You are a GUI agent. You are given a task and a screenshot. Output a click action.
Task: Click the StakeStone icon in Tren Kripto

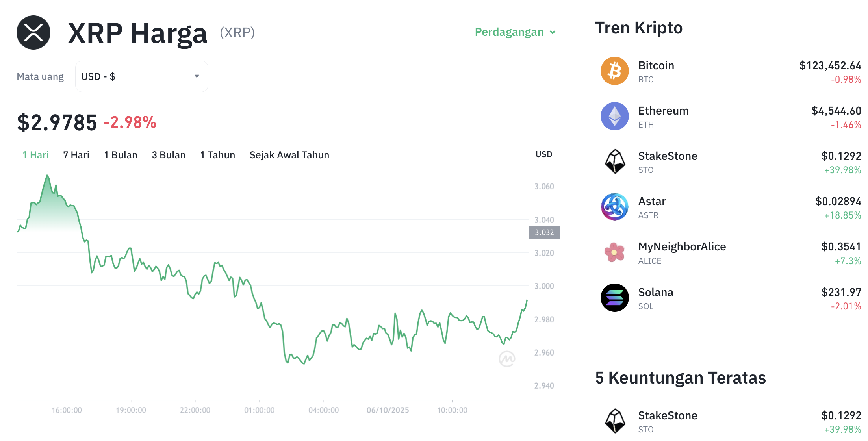pyautogui.click(x=614, y=162)
